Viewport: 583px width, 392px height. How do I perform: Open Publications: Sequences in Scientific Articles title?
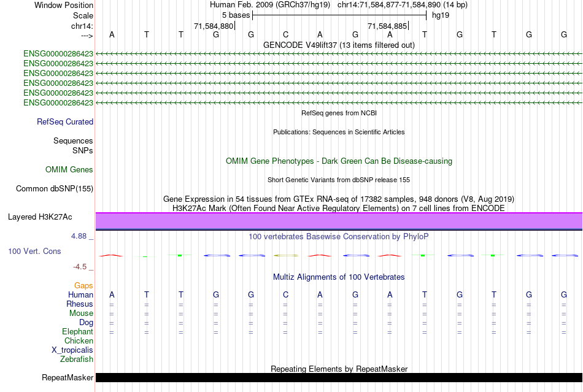tap(339, 132)
